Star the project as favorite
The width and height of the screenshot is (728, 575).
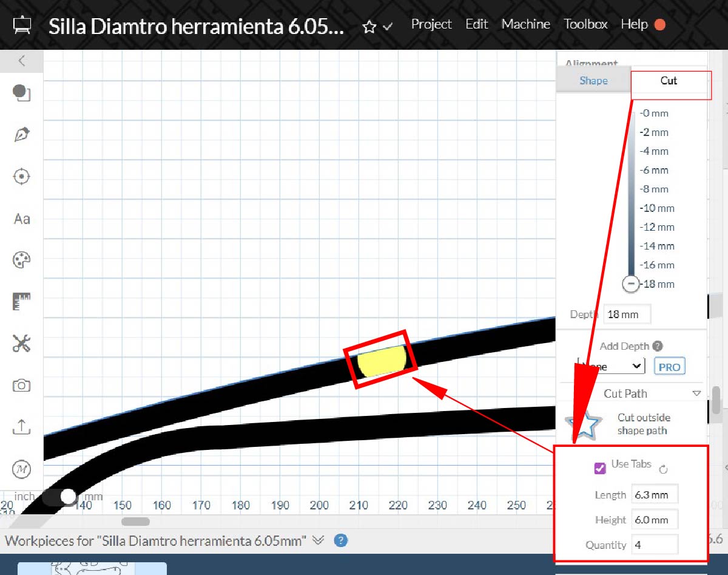tap(369, 27)
